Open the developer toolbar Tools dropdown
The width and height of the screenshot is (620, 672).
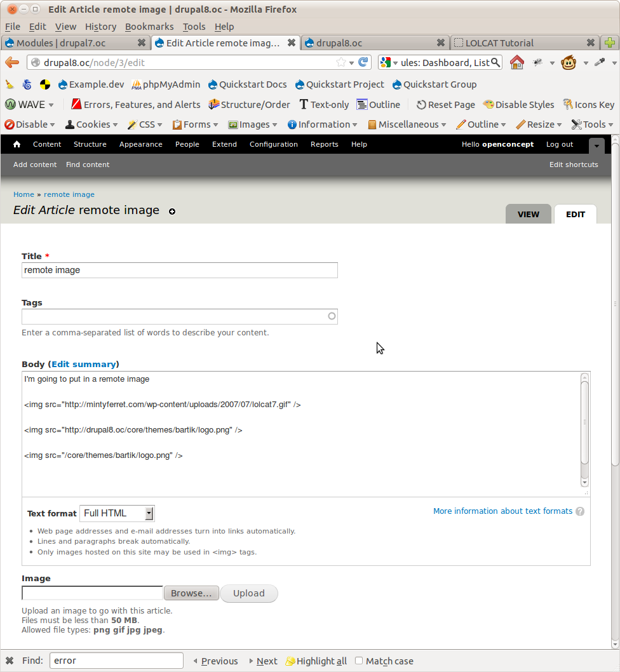pos(593,124)
